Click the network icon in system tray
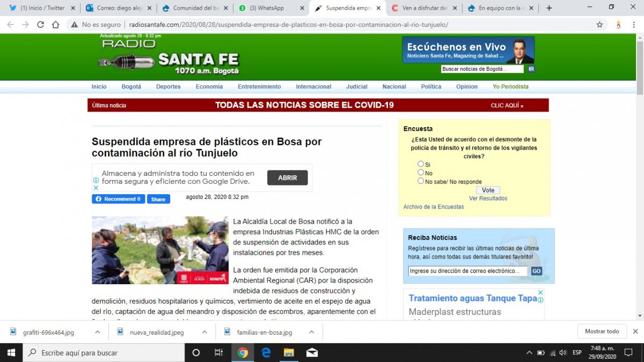The height and width of the screenshot is (362, 644). [552, 352]
